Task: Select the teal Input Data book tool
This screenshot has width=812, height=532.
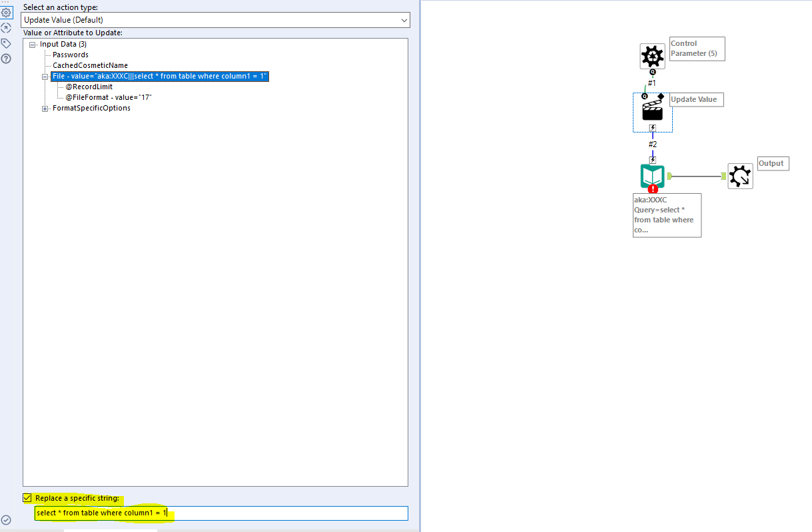Action: pyautogui.click(x=651, y=175)
